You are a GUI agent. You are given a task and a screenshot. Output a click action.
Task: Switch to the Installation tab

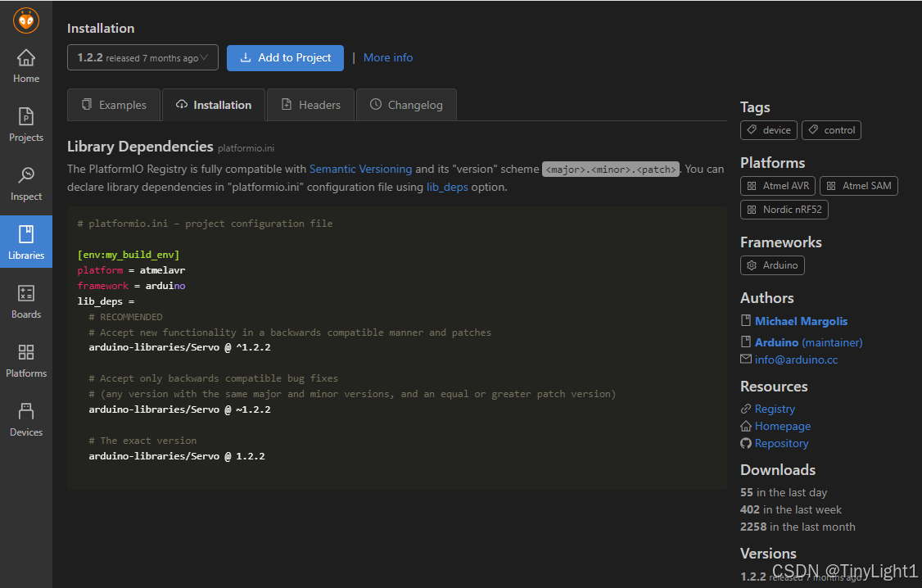pyautogui.click(x=214, y=105)
